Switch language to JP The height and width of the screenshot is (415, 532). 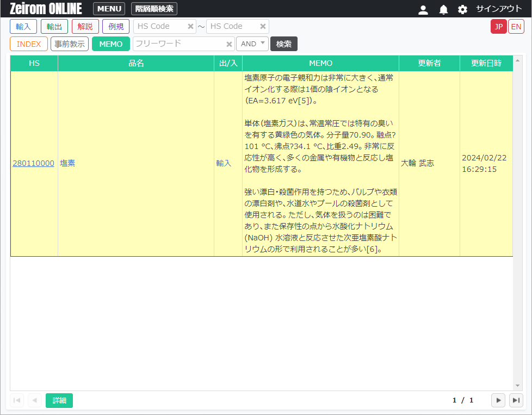[498, 26]
